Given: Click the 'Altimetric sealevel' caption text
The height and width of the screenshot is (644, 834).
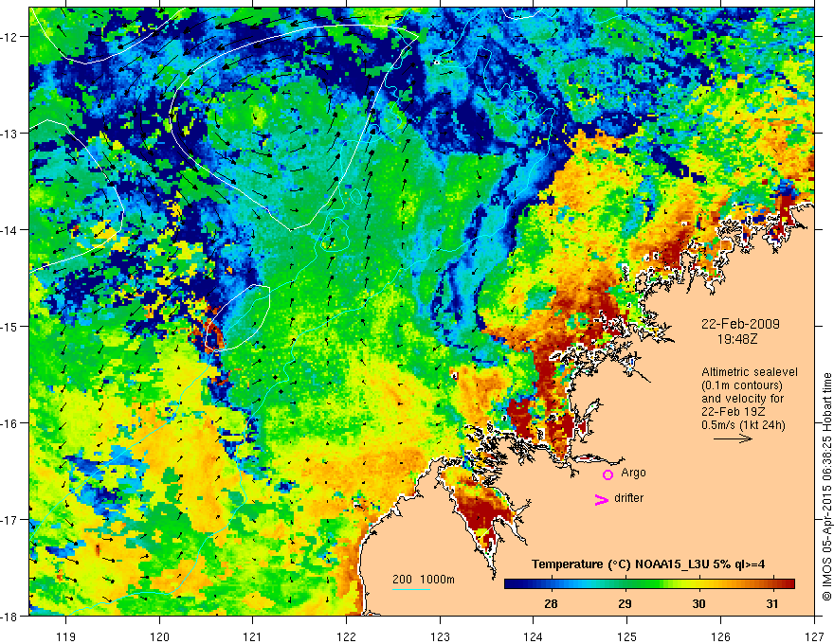Looking at the screenshot, I should [750, 372].
